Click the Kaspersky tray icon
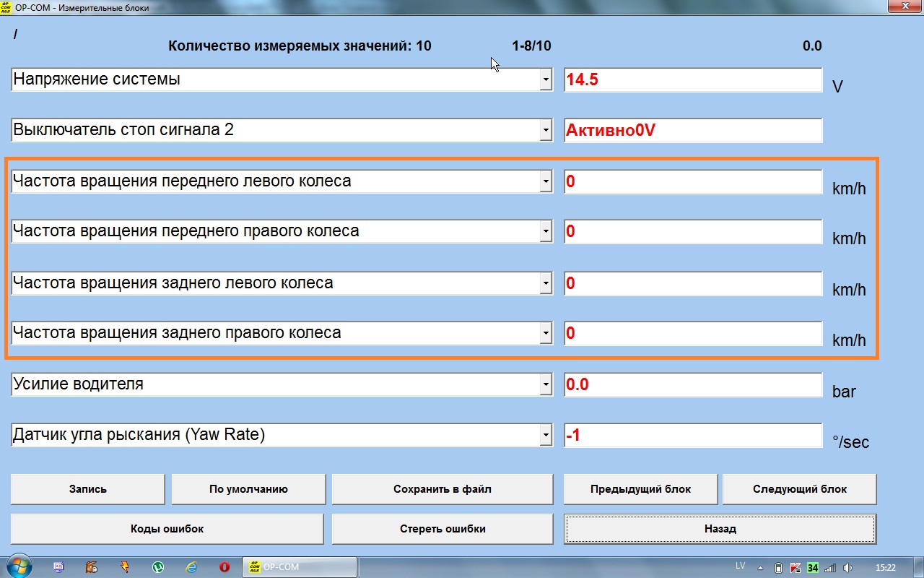This screenshot has width=924, height=578. pyautogui.click(x=796, y=567)
